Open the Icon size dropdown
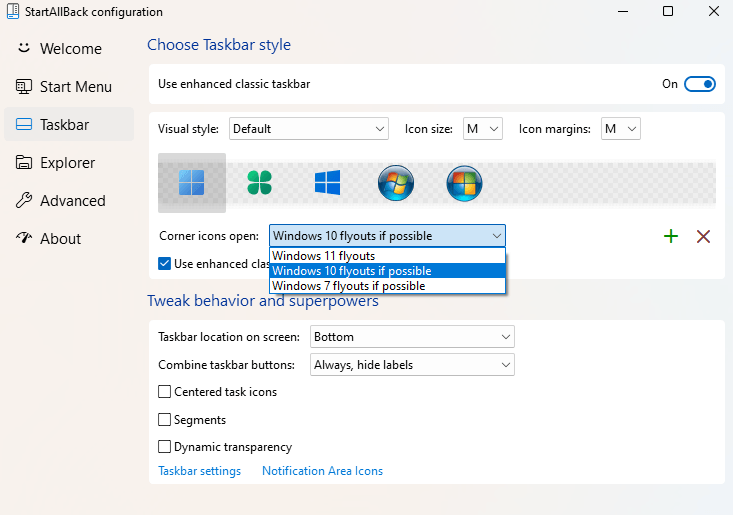Viewport: 733px width, 515px height. point(483,129)
